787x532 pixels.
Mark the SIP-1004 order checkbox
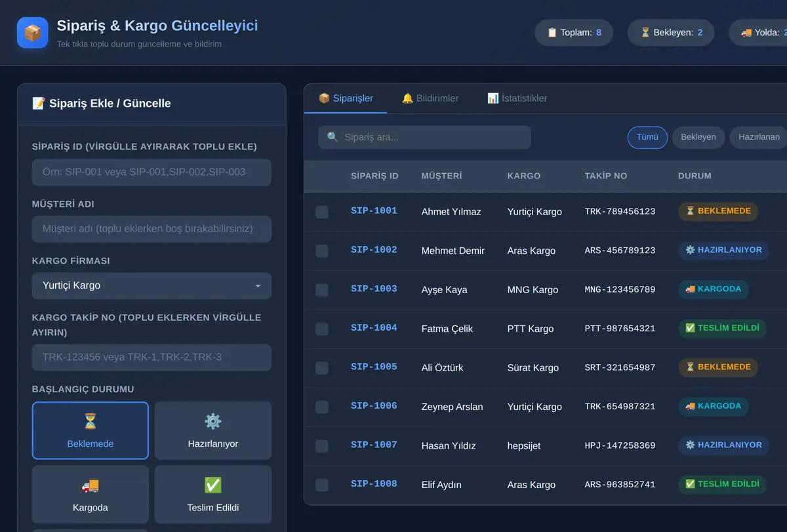pyautogui.click(x=322, y=329)
